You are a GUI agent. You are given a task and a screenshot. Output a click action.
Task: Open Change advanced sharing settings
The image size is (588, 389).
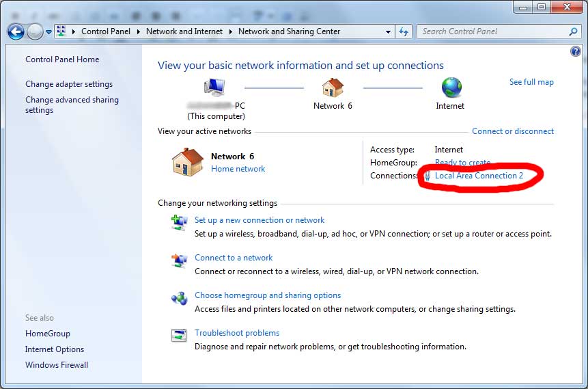click(72, 105)
